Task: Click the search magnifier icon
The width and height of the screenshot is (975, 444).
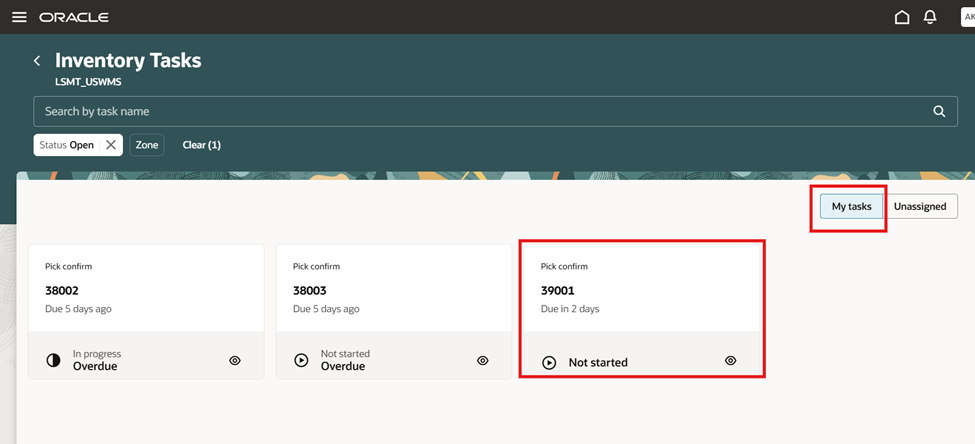Action: point(939,111)
